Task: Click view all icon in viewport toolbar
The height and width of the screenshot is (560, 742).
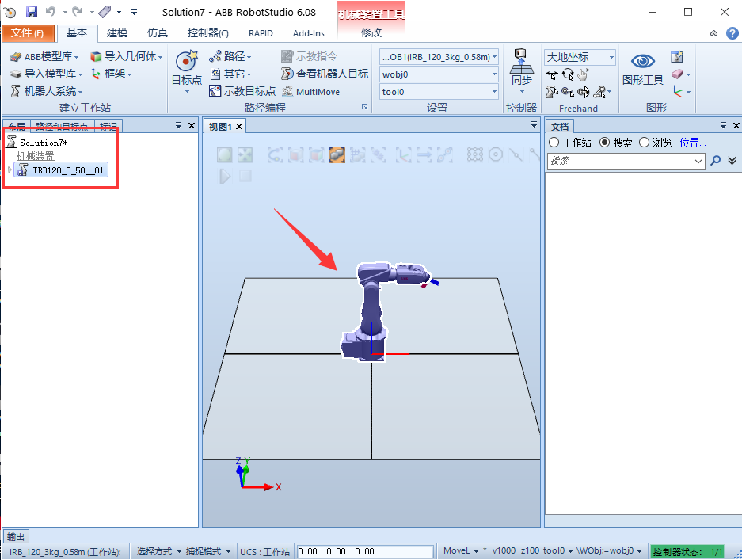Action: 225,154
